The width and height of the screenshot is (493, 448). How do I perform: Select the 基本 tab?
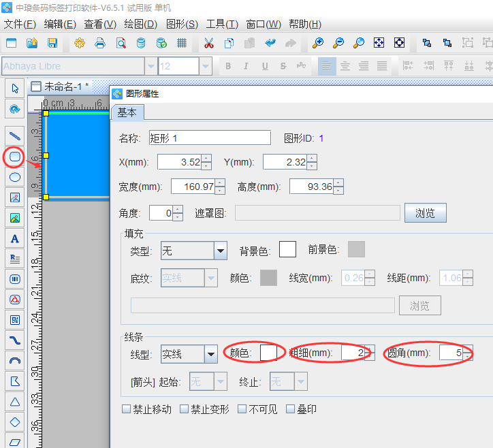pyautogui.click(x=127, y=112)
